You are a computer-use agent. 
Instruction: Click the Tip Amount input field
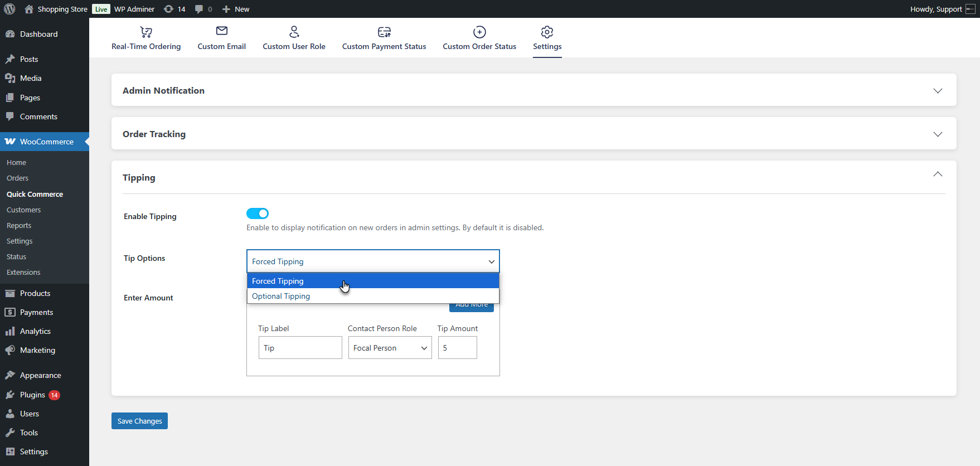click(x=457, y=348)
